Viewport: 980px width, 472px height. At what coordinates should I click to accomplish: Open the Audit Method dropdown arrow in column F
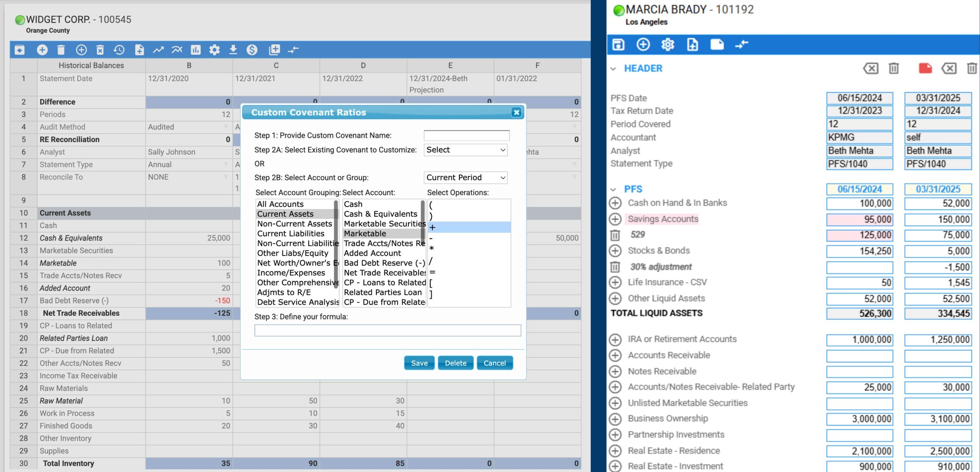coord(574,127)
